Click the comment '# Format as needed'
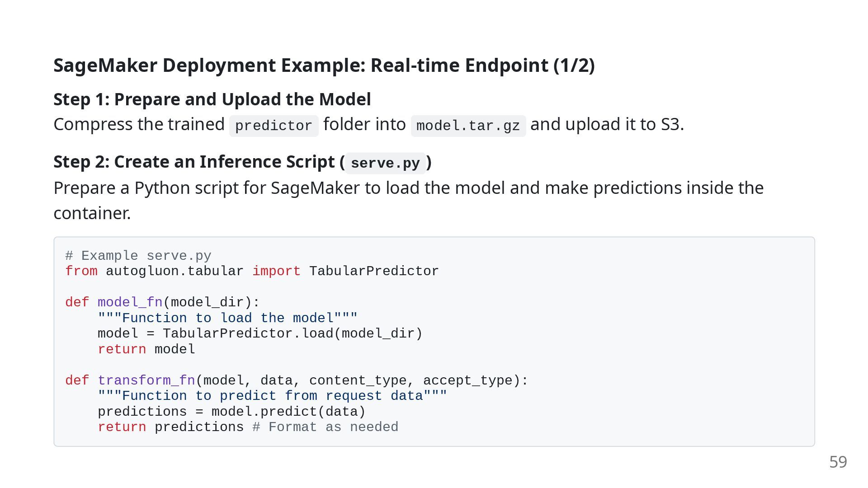This screenshot has width=868, height=488. pos(325,427)
